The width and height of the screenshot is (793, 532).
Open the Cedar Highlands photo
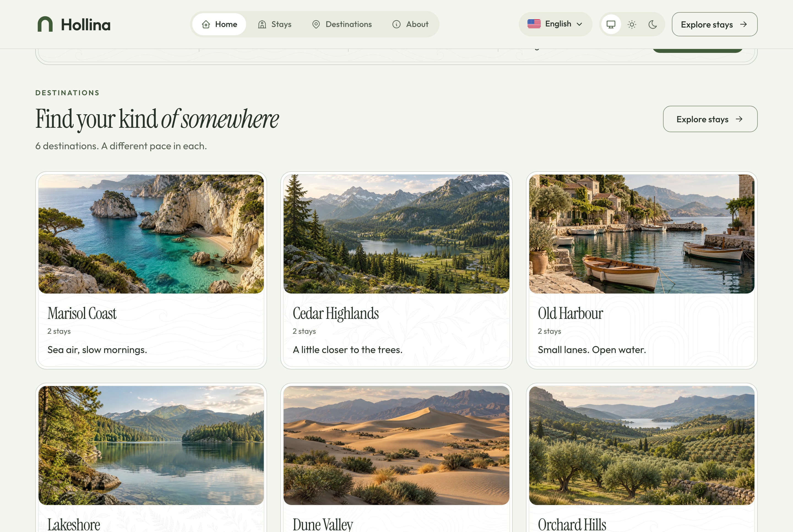click(396, 234)
